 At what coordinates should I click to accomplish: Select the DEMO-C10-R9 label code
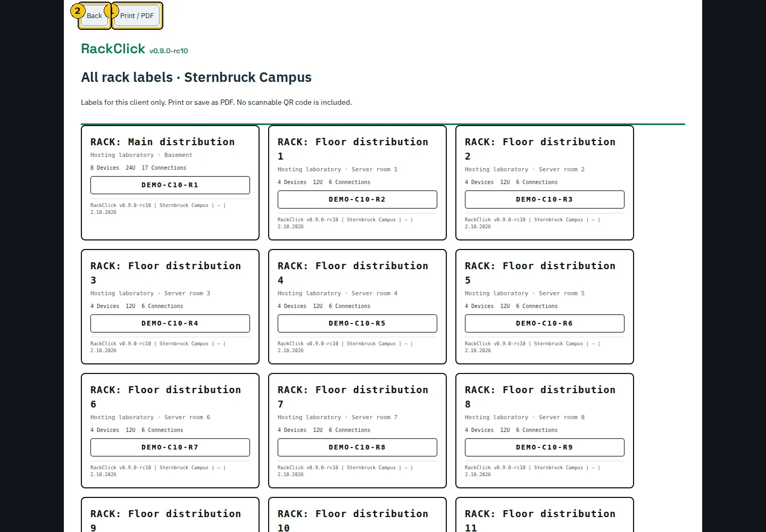(545, 447)
